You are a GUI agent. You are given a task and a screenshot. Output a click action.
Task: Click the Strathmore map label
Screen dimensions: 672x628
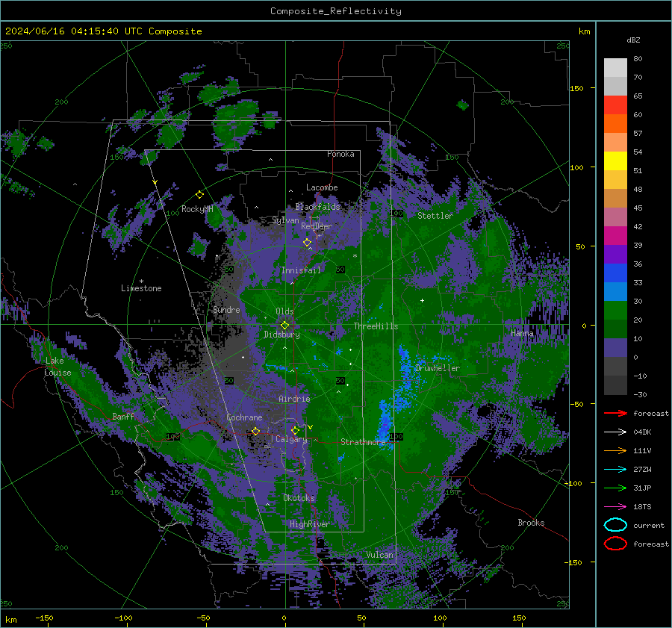(x=363, y=442)
